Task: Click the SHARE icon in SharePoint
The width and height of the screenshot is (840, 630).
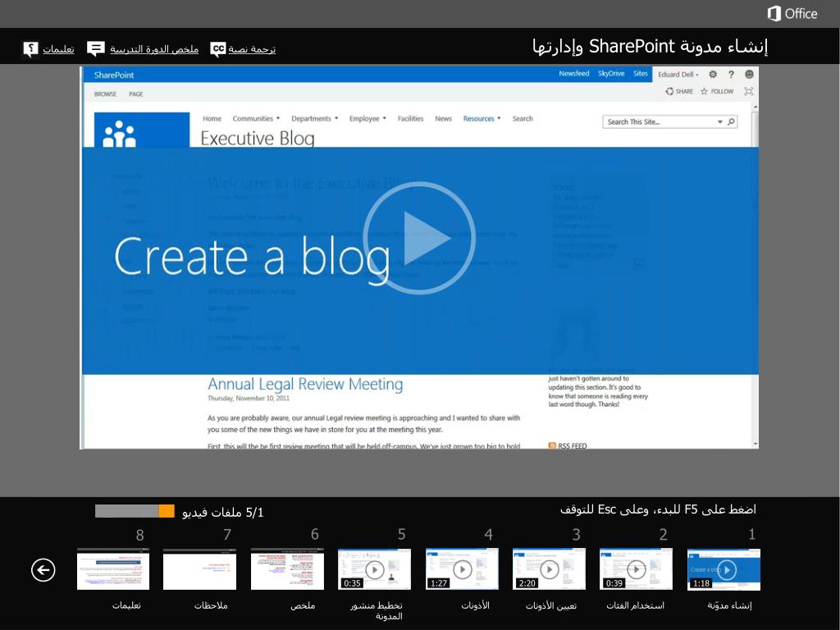Action: (679, 92)
